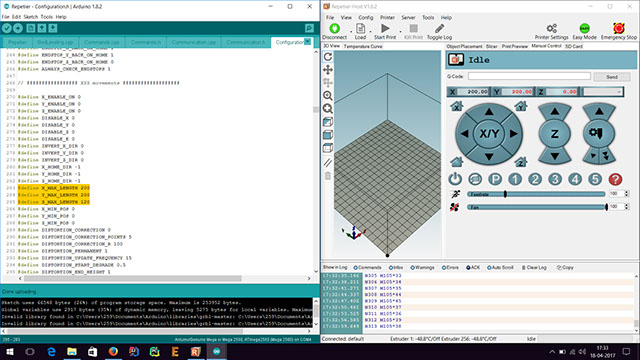Click the Emergency Stop icon
This screenshot has height=360, width=640.
pos(619,28)
